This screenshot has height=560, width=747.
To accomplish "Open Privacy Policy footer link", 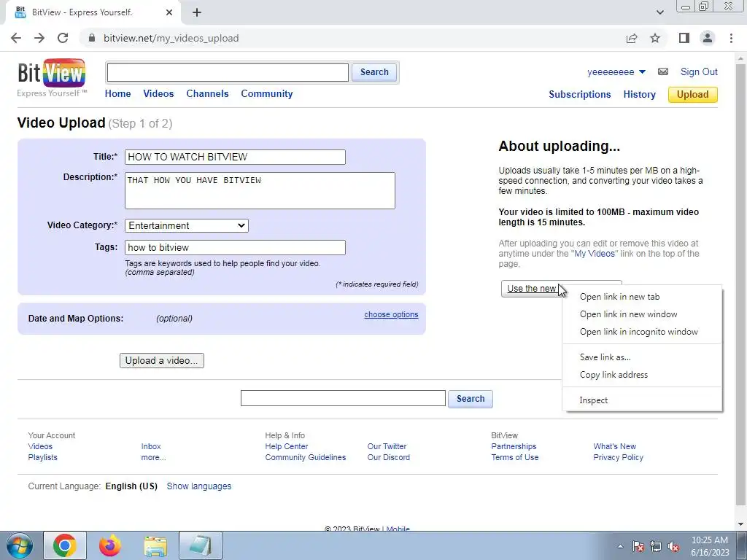I will (x=618, y=457).
